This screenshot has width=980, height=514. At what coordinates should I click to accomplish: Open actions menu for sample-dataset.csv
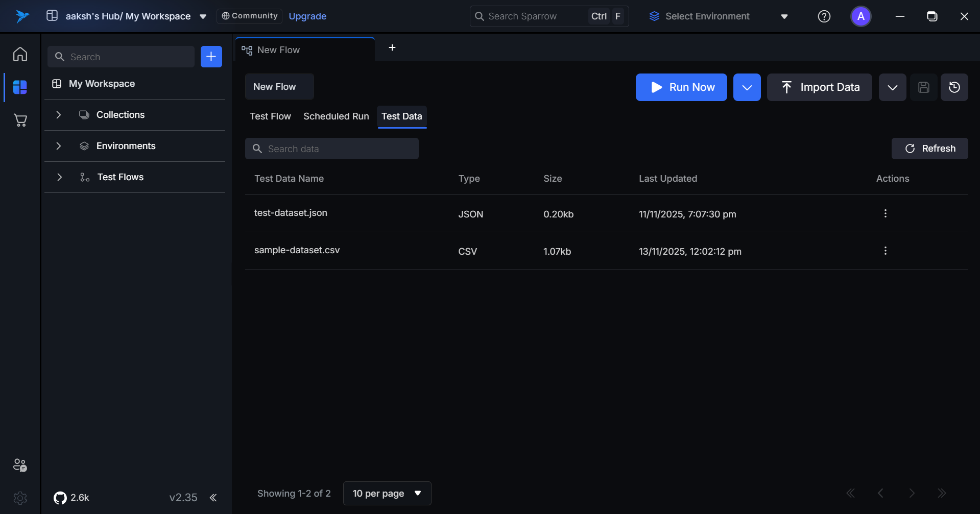coord(885,251)
